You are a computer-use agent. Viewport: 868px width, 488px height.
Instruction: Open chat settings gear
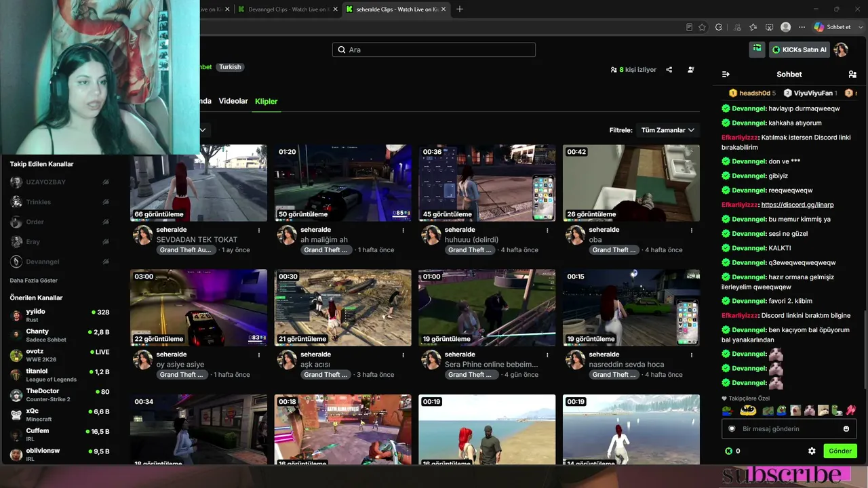point(812,451)
